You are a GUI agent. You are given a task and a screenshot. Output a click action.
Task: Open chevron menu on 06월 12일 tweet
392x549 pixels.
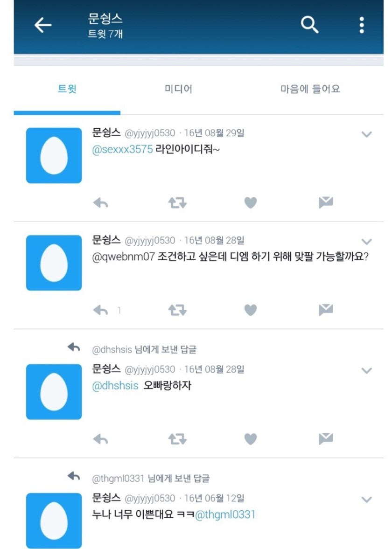[366, 500]
